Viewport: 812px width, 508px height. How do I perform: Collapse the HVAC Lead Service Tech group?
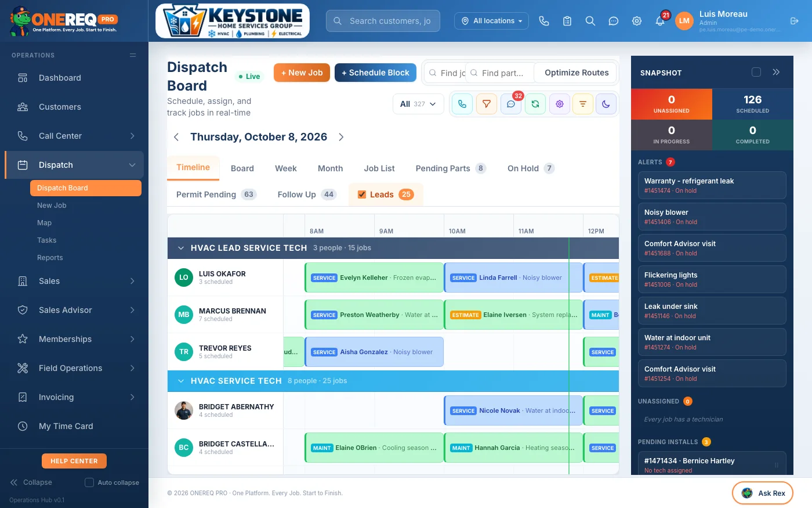click(181, 248)
